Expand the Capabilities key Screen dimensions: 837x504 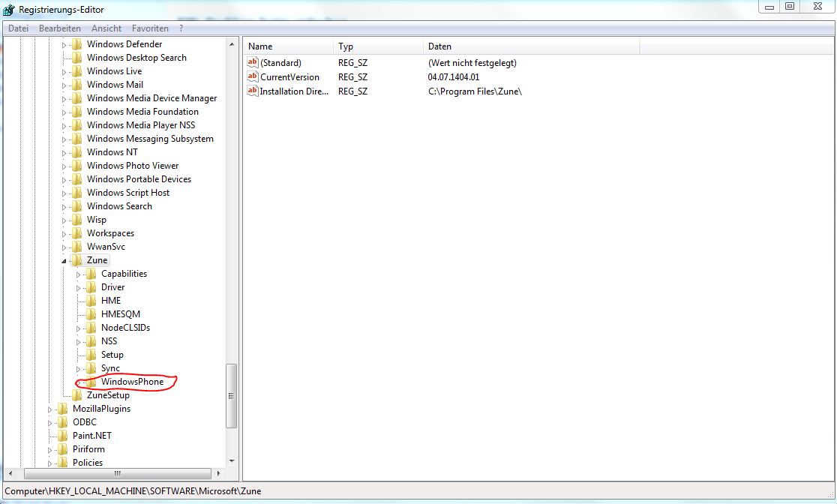point(79,274)
